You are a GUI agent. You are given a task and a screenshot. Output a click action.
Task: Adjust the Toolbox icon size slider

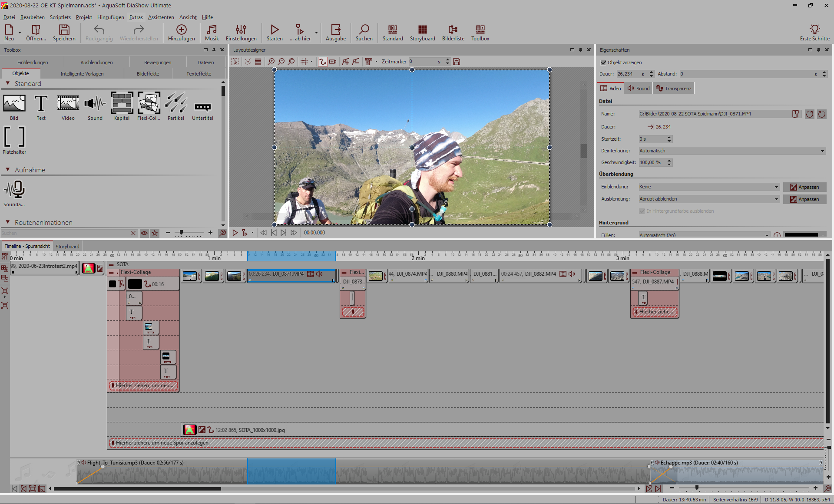tap(181, 233)
